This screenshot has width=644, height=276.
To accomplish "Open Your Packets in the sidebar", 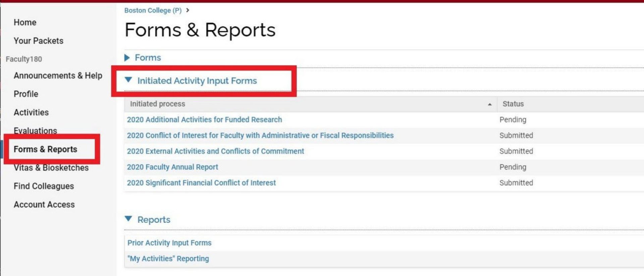I will coord(38,41).
